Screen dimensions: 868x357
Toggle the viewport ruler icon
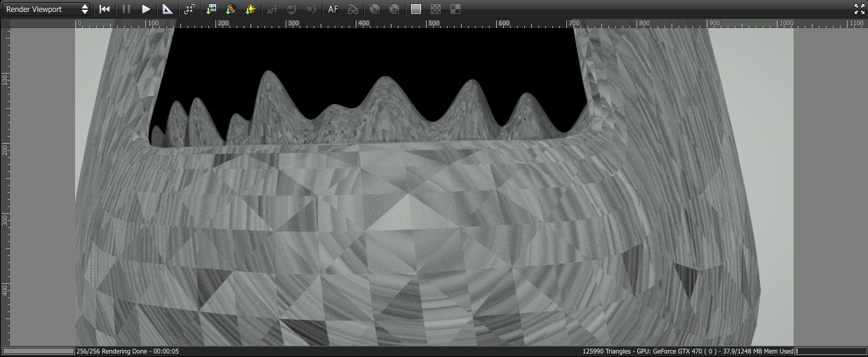click(167, 9)
